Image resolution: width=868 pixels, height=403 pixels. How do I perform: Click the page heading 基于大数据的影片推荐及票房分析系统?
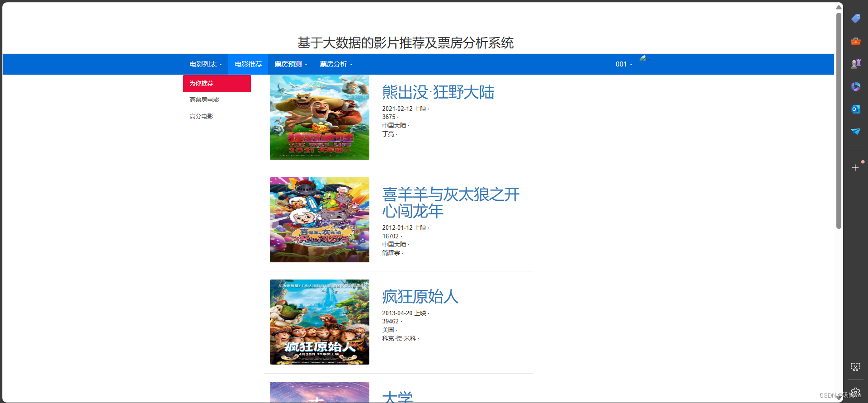click(x=406, y=43)
